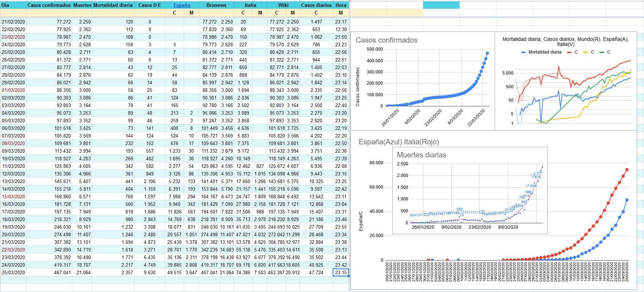Click the highlighted blue cell above the charts
This screenshot has width=644, height=292.
[x=441, y=5]
